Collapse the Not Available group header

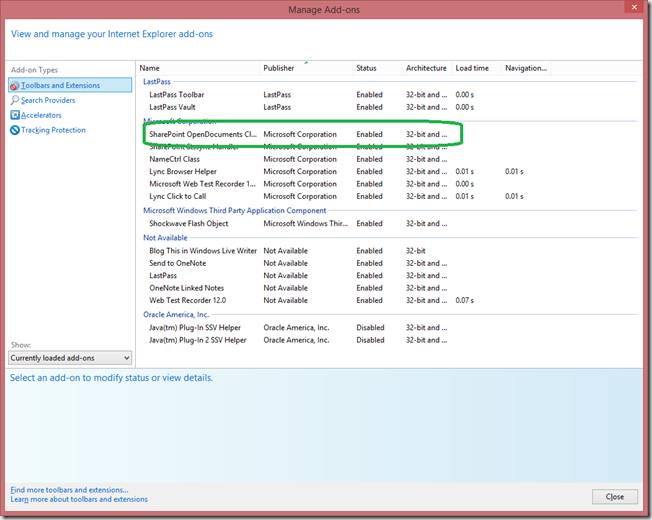click(x=165, y=238)
